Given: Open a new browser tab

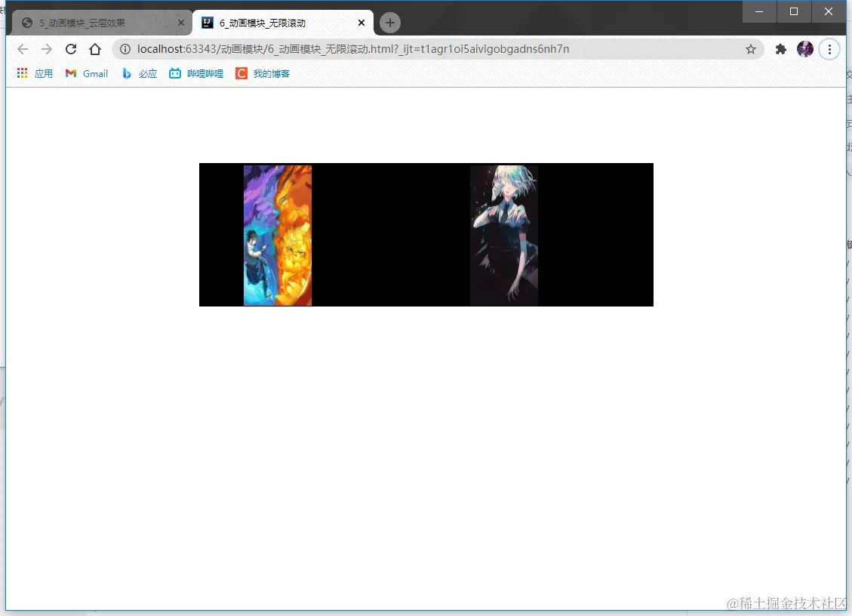Looking at the screenshot, I should [389, 23].
